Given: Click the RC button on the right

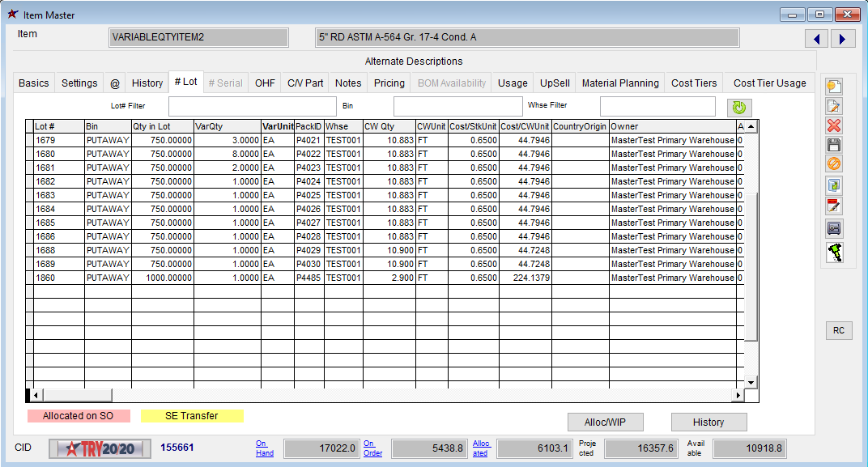Looking at the screenshot, I should [839, 330].
